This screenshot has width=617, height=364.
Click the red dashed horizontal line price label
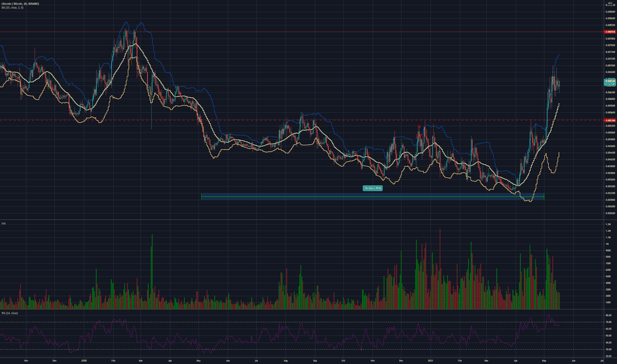(x=610, y=120)
